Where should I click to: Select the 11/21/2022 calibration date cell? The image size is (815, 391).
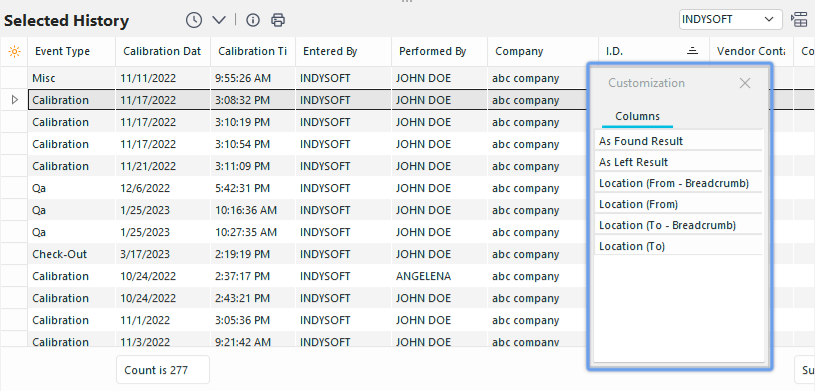pos(163,166)
